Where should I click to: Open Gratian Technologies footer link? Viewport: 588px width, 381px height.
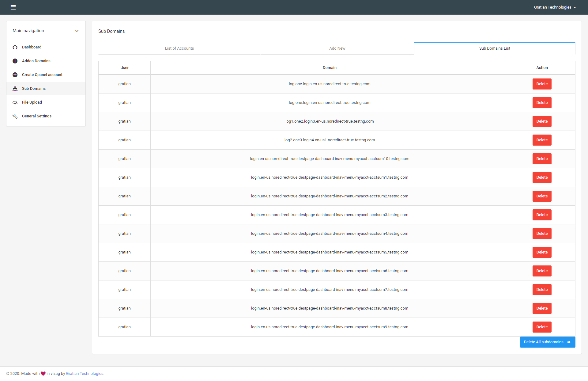[x=85, y=374]
